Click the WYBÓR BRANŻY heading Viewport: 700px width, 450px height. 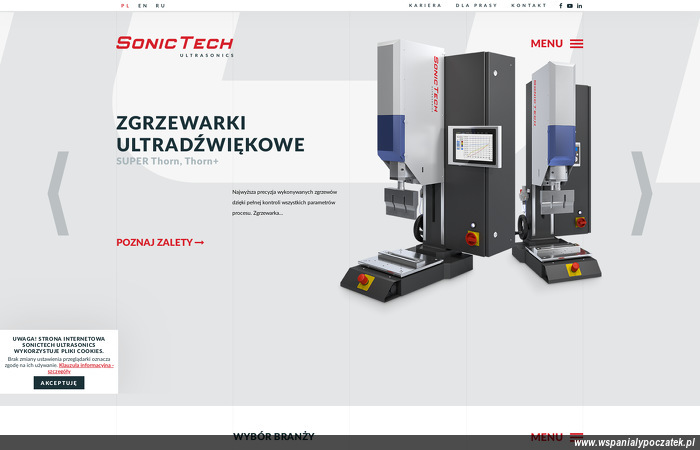[274, 436]
